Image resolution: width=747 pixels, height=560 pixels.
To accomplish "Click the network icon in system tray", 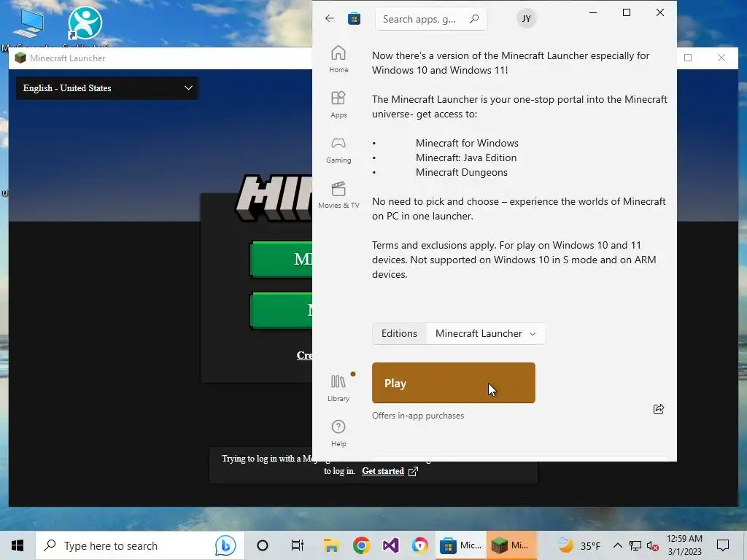I will click(635, 545).
